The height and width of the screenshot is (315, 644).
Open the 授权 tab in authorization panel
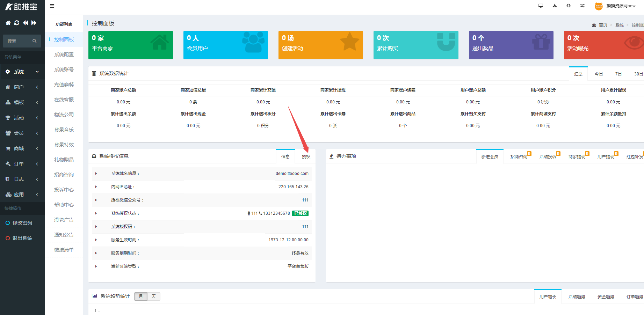pos(306,156)
